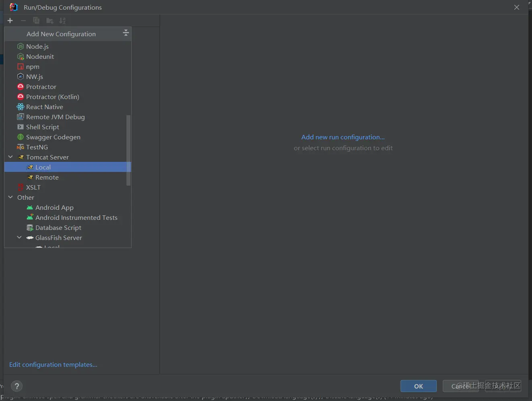Click the Cancel button
Screen dimensions: 532x401
point(461,386)
